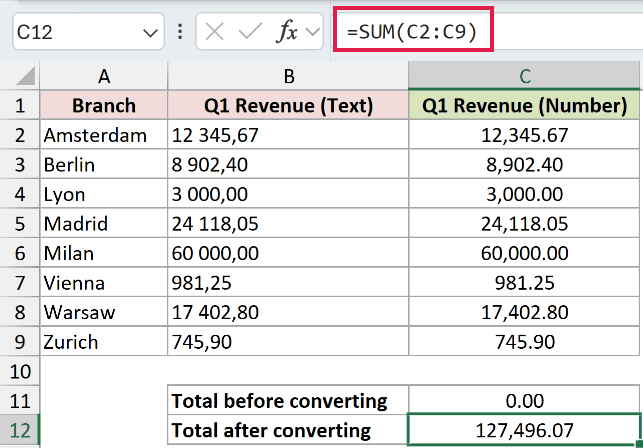Select row 1 header
The image size is (643, 448).
pyautogui.click(x=20, y=105)
